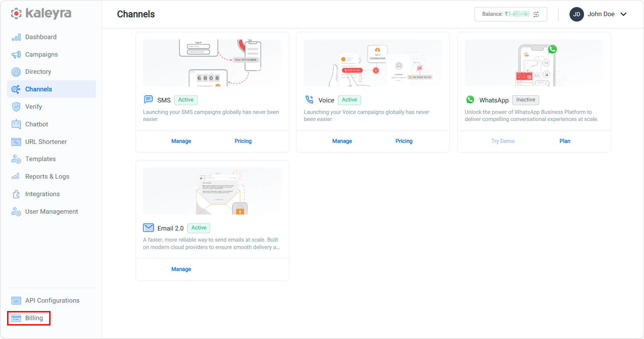
Task: Click Try Demo on WhatsApp card
Action: point(503,141)
